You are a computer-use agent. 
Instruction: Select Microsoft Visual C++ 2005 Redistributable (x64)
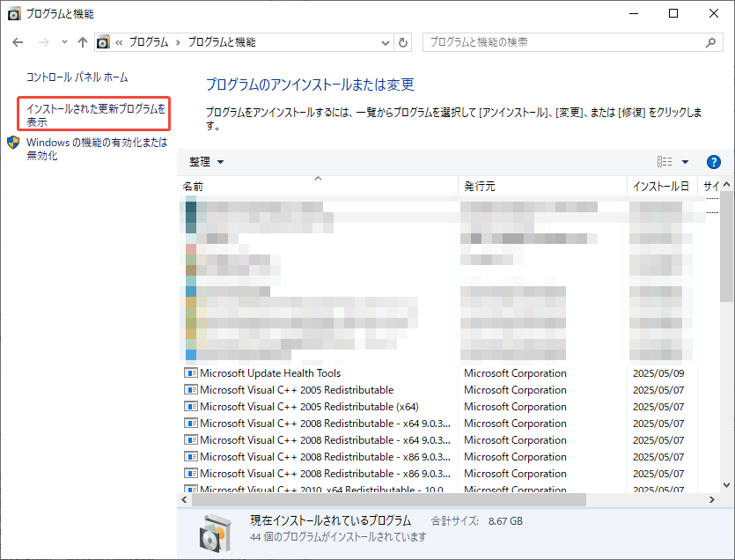309,407
